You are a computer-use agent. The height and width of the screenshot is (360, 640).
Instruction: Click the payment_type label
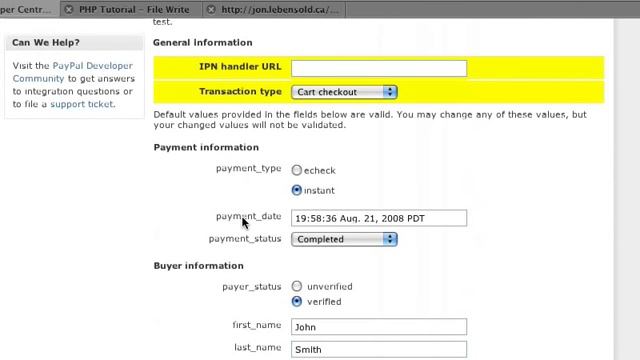pyautogui.click(x=249, y=169)
